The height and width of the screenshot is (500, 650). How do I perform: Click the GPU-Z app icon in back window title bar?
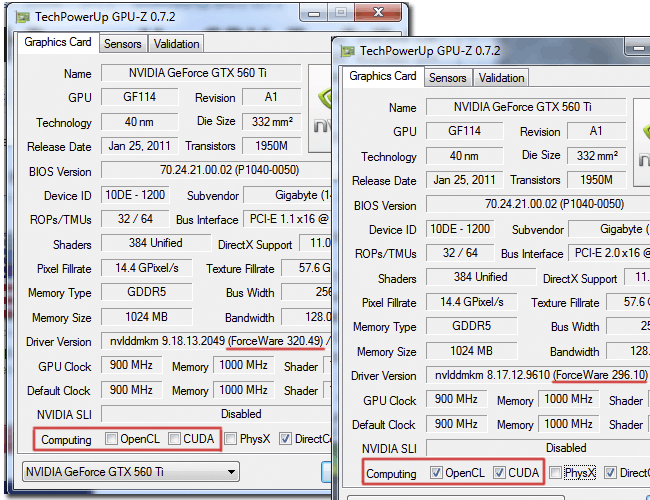click(x=23, y=17)
